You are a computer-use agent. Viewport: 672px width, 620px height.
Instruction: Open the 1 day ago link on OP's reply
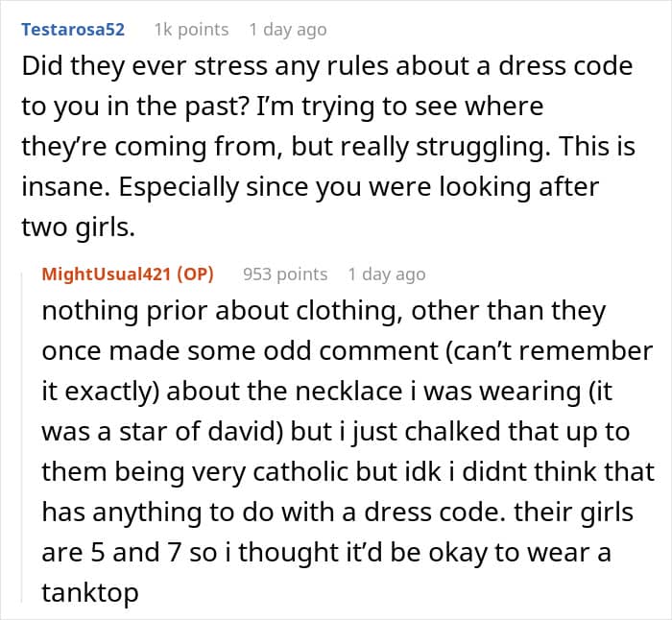387,274
